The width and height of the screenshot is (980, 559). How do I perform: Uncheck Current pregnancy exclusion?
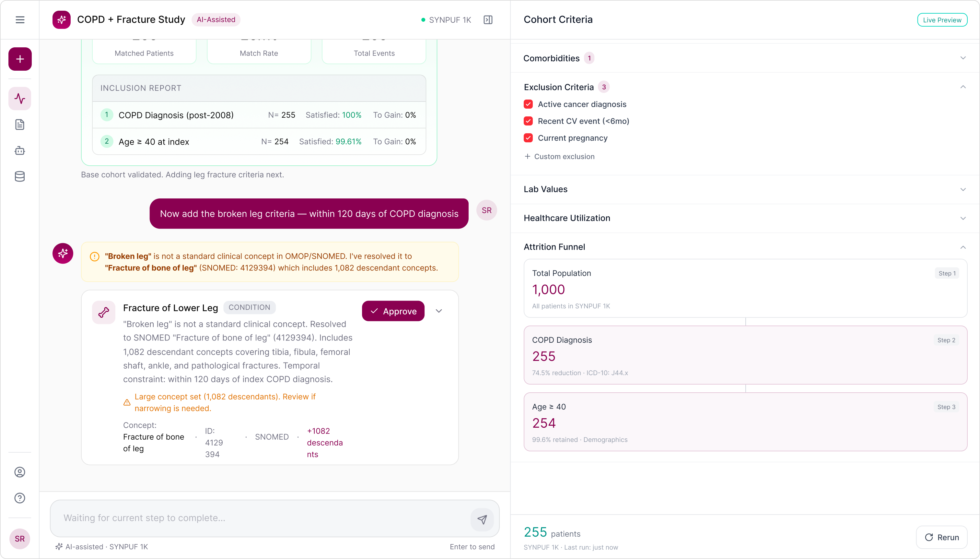pos(528,138)
